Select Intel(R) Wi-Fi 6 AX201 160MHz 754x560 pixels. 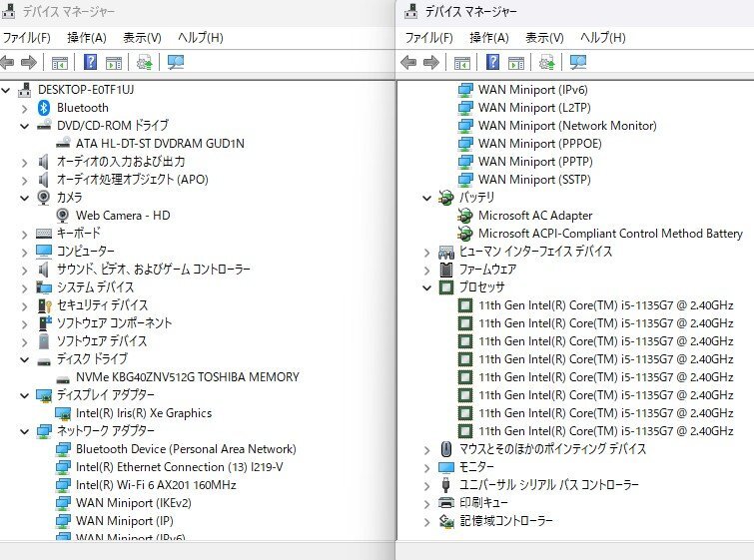pos(156,485)
